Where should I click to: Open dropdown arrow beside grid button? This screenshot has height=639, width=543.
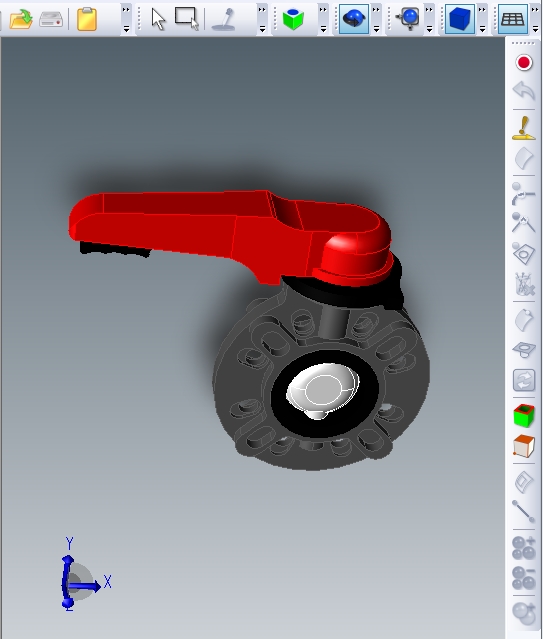point(535,29)
